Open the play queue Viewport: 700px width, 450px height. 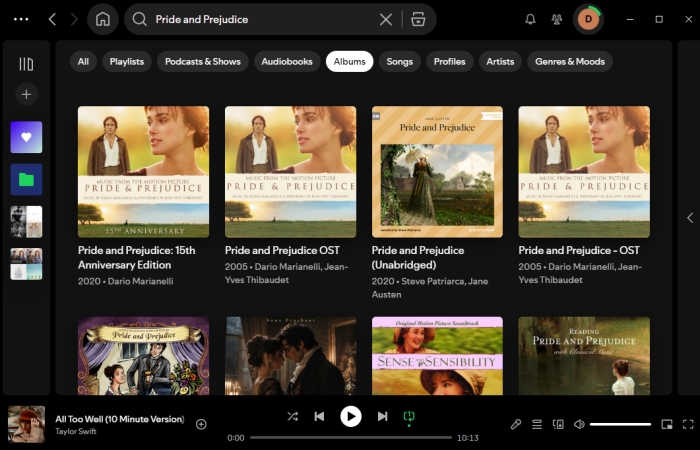[537, 424]
